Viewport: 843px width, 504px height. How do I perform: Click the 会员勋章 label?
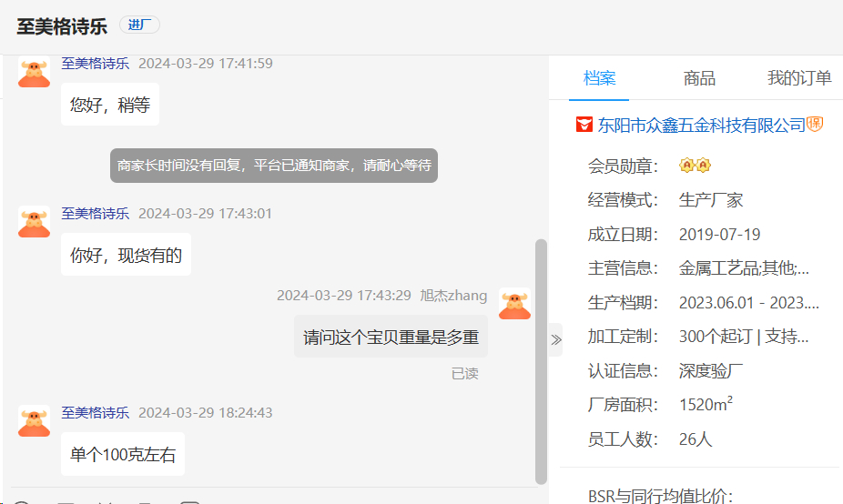click(623, 166)
